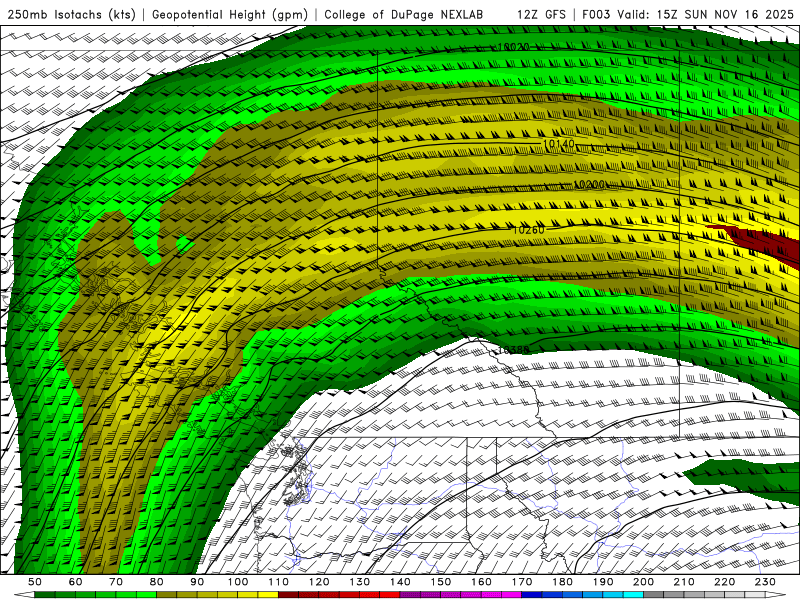800x600 pixels.
Task: Click the "250mb Isotachs (kts)" title text
Action: pos(71,15)
